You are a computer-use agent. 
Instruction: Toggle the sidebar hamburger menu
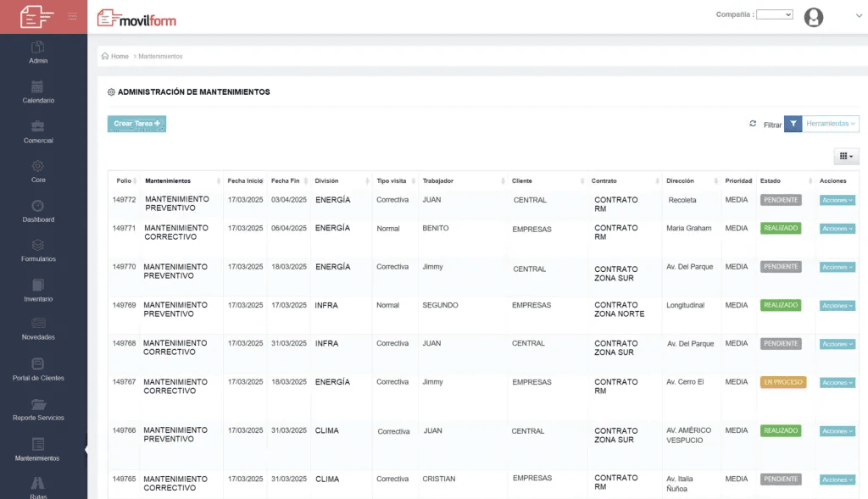click(x=73, y=16)
